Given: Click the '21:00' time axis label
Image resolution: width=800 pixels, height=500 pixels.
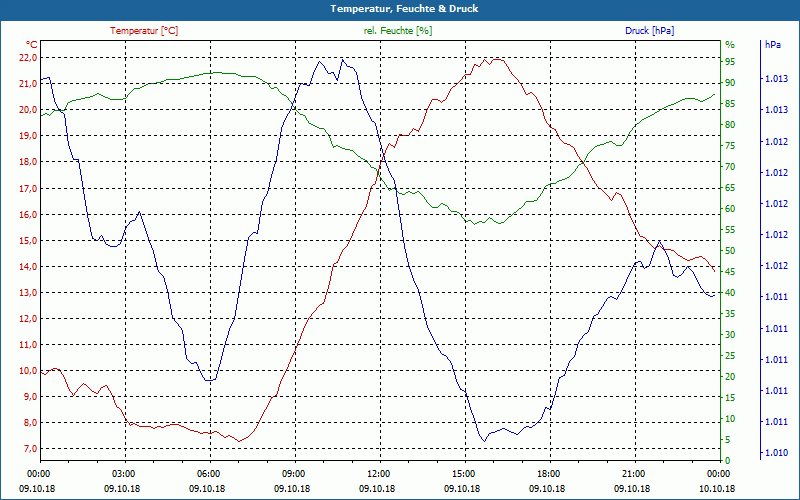Looking at the screenshot, I should tap(633, 474).
